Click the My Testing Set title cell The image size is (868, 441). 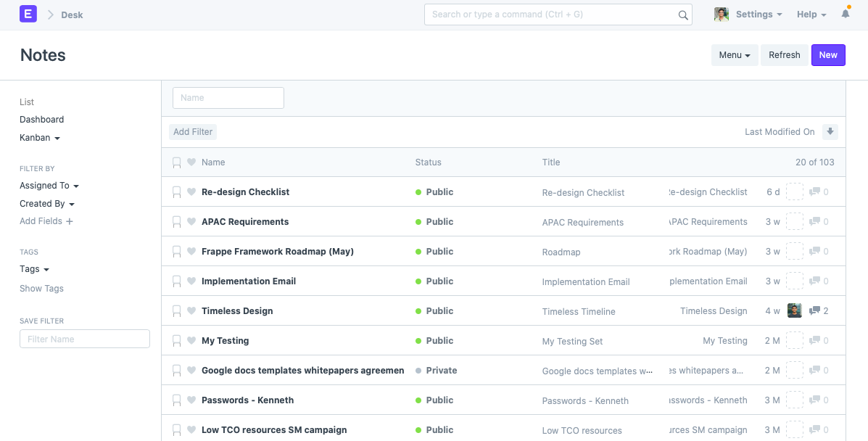(x=572, y=342)
